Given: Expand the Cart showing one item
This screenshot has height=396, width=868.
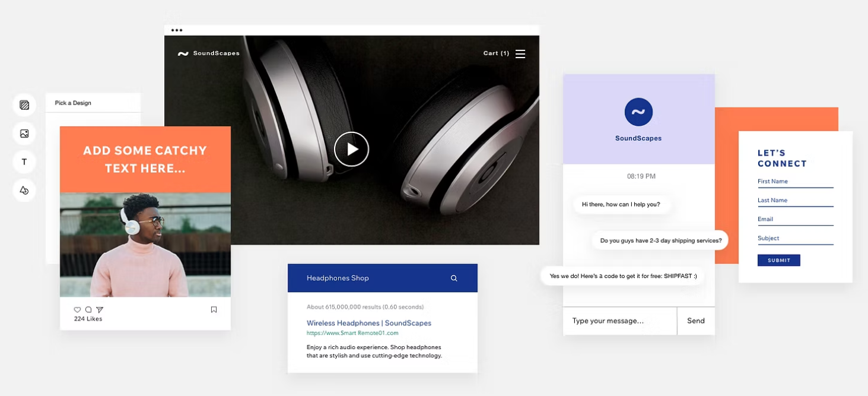Looking at the screenshot, I should (x=495, y=53).
